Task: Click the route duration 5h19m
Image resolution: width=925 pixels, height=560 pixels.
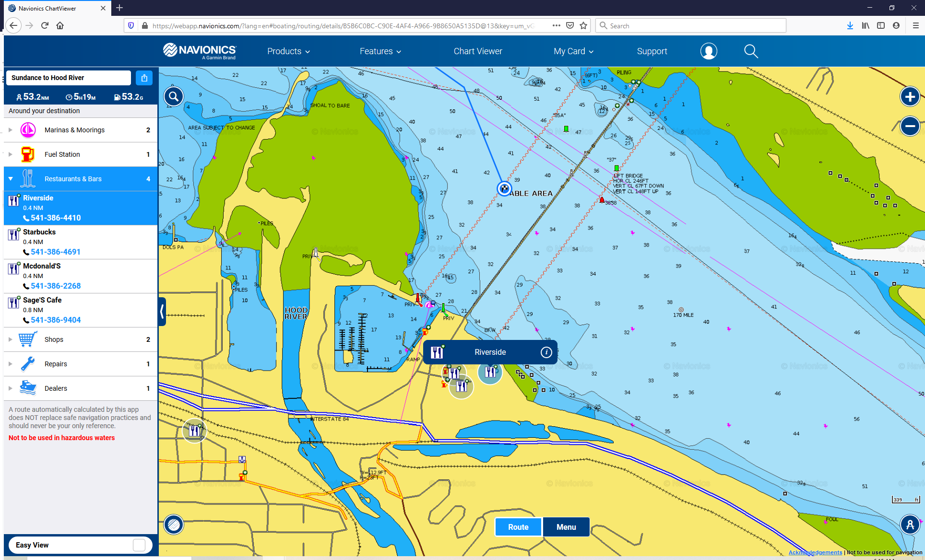Action: (81, 97)
